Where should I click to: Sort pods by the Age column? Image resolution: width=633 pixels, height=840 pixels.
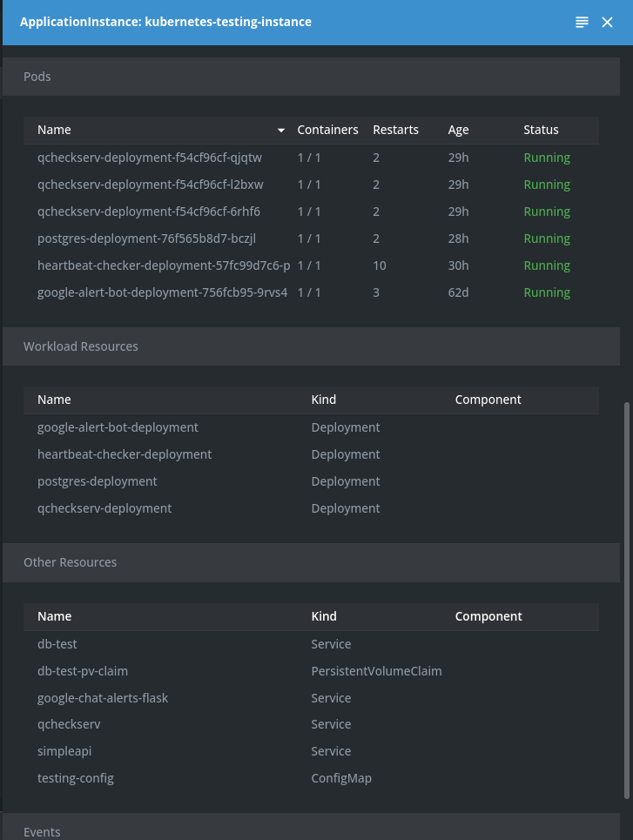(458, 129)
